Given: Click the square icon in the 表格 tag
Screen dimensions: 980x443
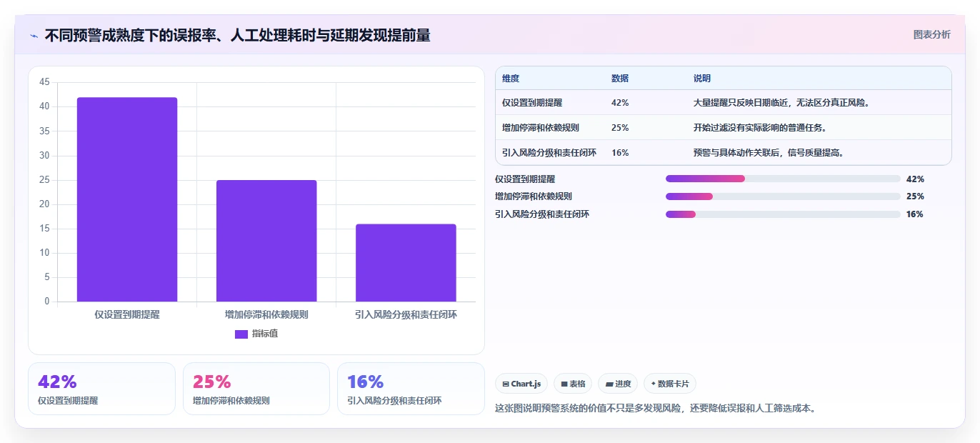Looking at the screenshot, I should (564, 384).
